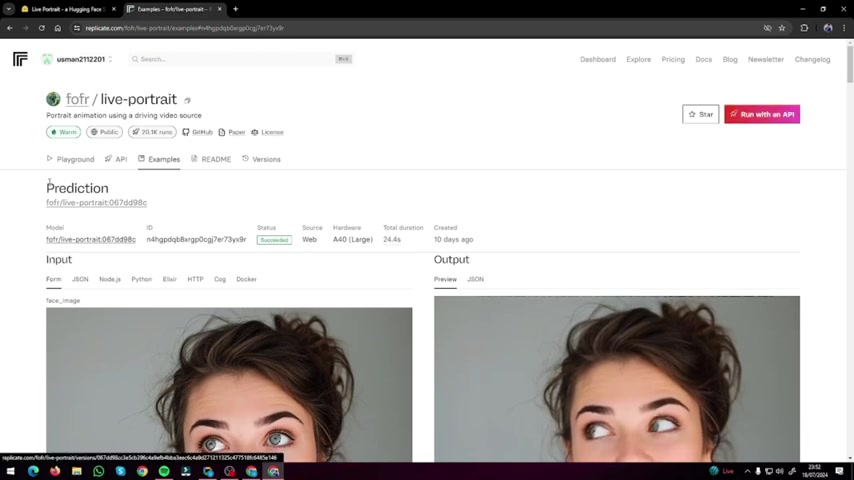Go back in browser history
The height and width of the screenshot is (480, 854).
[10, 28]
